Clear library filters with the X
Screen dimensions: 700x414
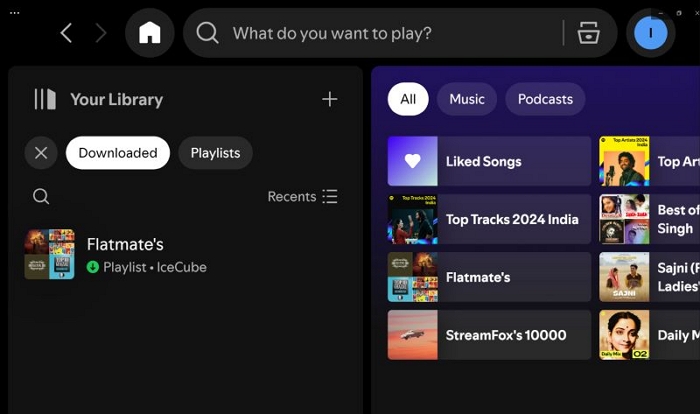41,153
